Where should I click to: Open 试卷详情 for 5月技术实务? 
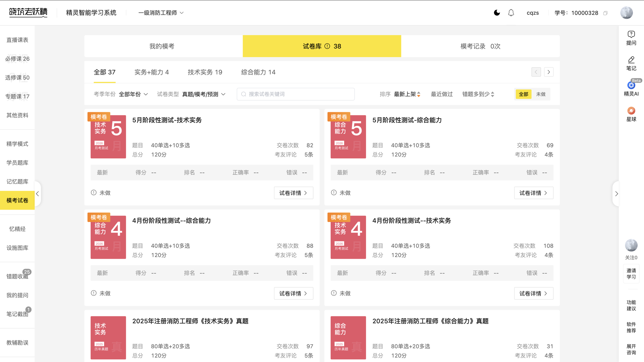pyautogui.click(x=293, y=193)
